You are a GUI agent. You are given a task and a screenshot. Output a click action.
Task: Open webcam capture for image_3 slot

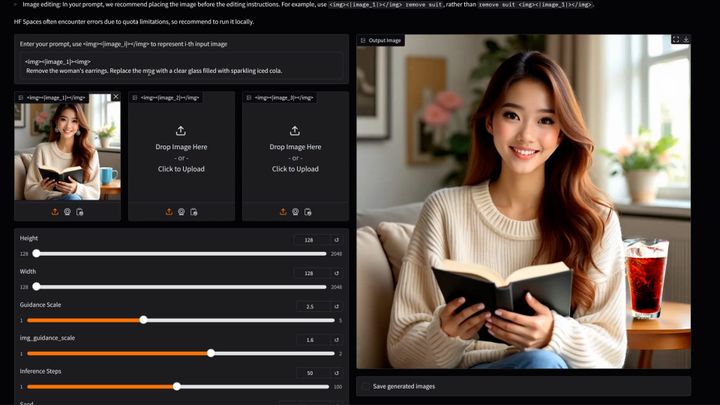point(295,212)
